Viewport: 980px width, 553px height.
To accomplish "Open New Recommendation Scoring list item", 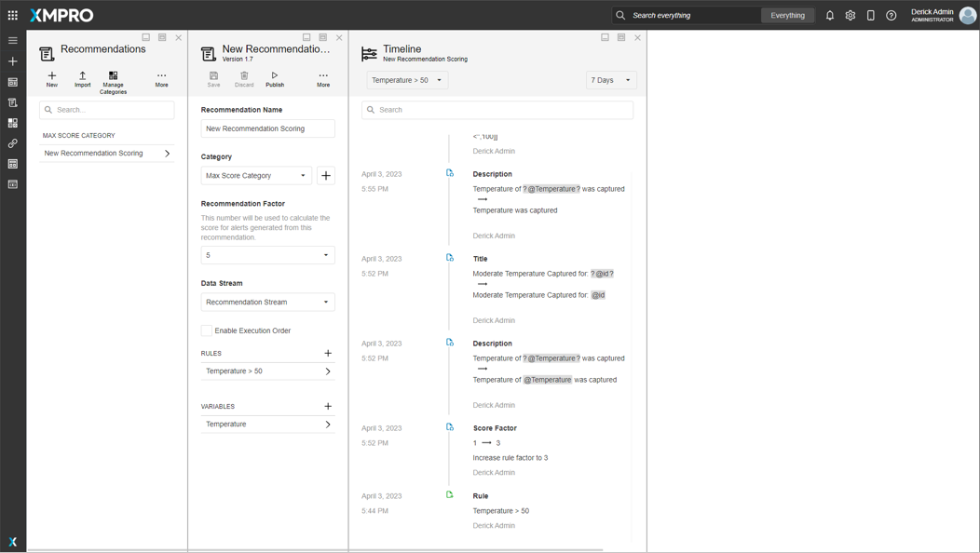I will (106, 154).
